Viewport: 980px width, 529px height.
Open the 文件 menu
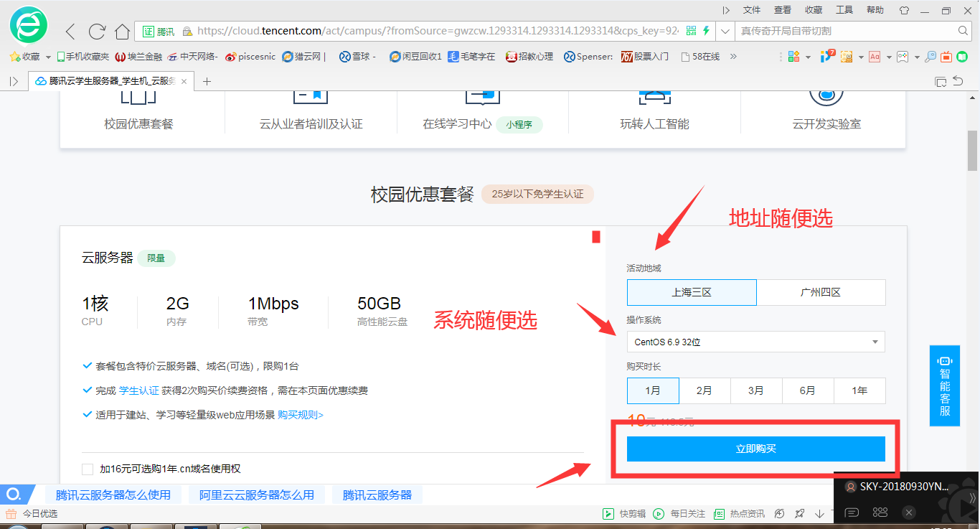(752, 10)
